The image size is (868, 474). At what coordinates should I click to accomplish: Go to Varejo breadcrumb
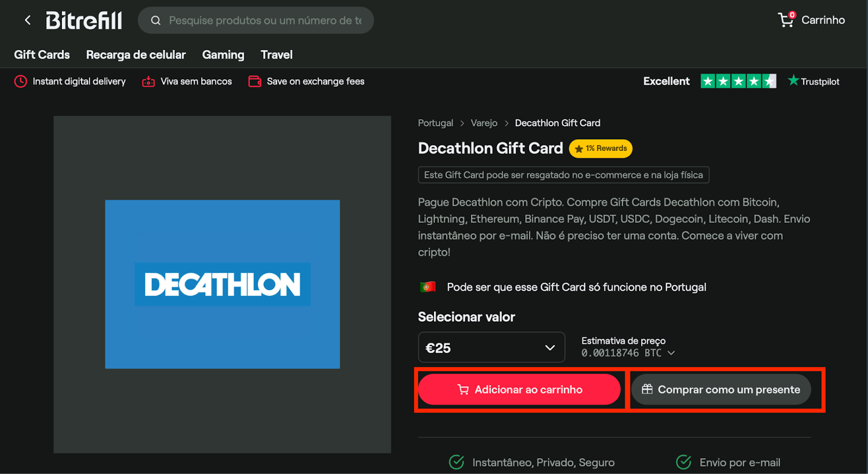pos(484,123)
